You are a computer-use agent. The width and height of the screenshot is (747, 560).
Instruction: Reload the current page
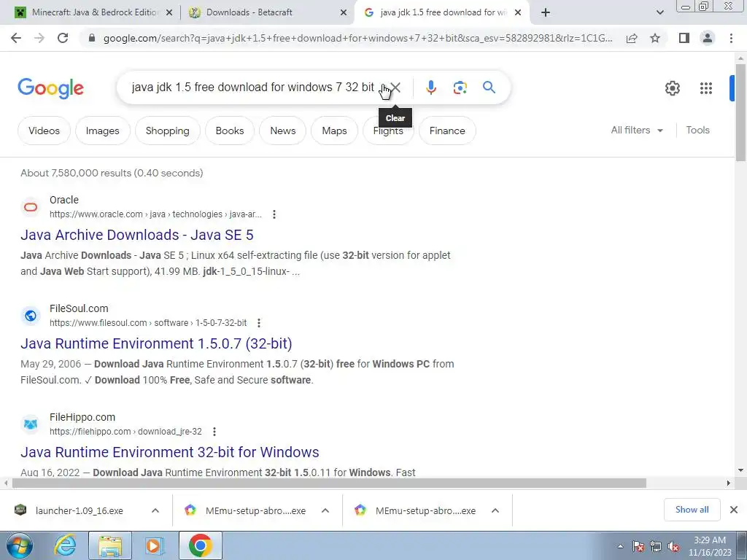click(63, 38)
